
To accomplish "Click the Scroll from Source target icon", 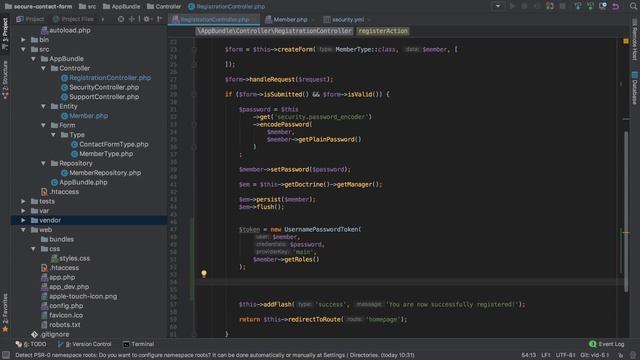I will (x=121, y=19).
